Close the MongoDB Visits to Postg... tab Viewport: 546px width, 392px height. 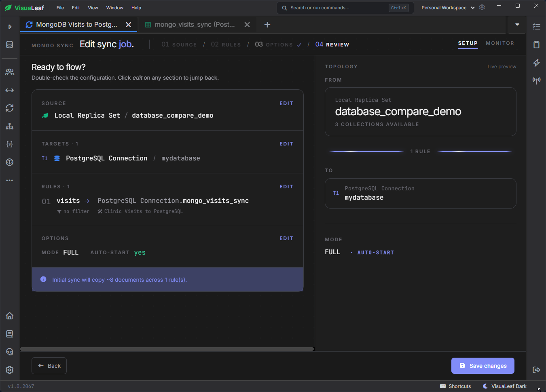129,25
